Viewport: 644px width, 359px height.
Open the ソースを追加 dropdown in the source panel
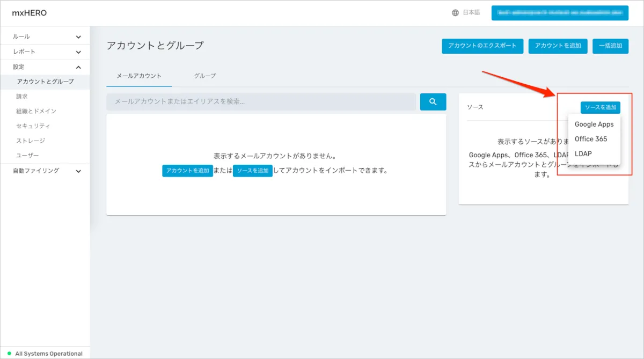[600, 107]
